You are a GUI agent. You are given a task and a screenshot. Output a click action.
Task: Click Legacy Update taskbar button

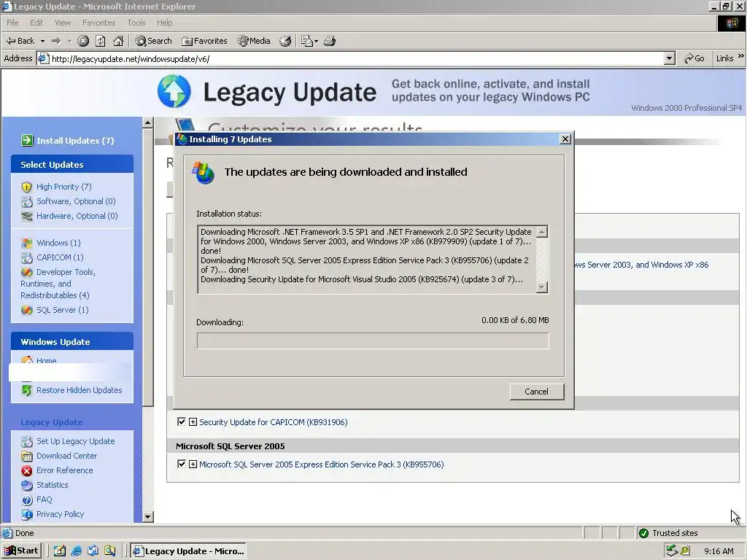189,551
